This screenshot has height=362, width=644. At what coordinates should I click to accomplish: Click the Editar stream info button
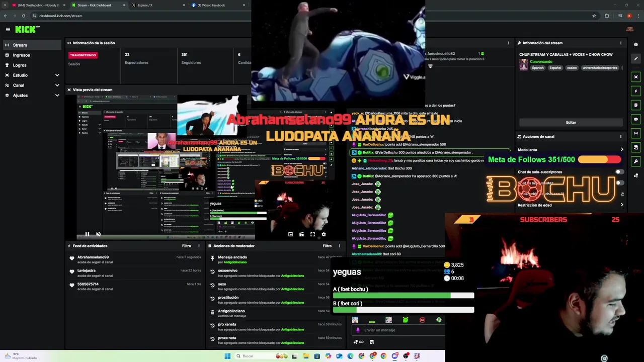point(571,122)
